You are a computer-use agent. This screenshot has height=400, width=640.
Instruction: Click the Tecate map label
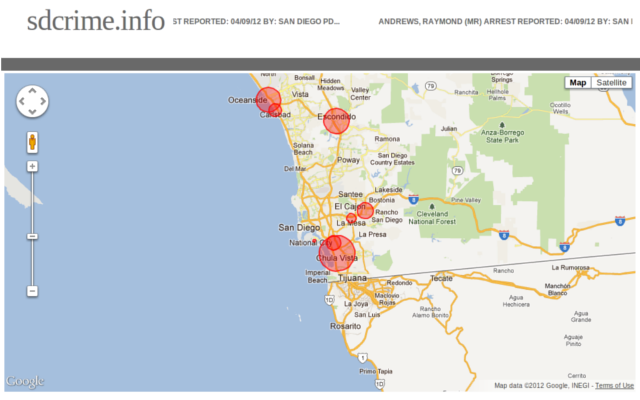click(441, 278)
